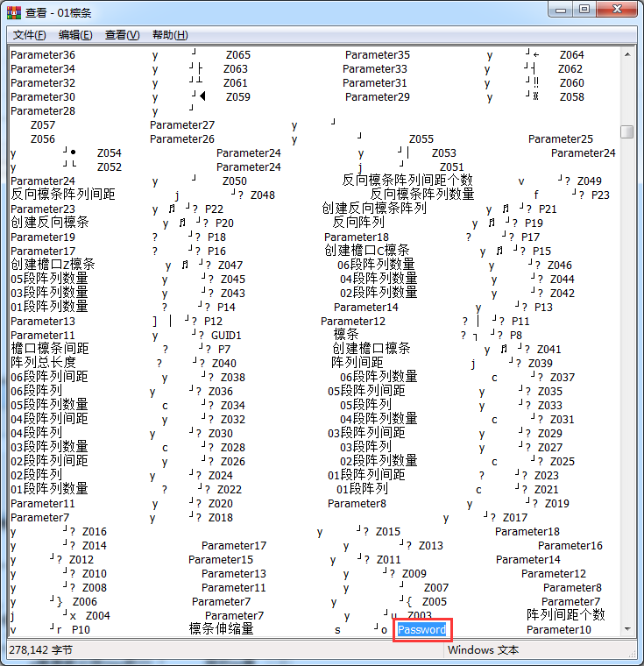Click the 04段阵列间距 text
The width and height of the screenshot is (644, 666).
click(49, 418)
